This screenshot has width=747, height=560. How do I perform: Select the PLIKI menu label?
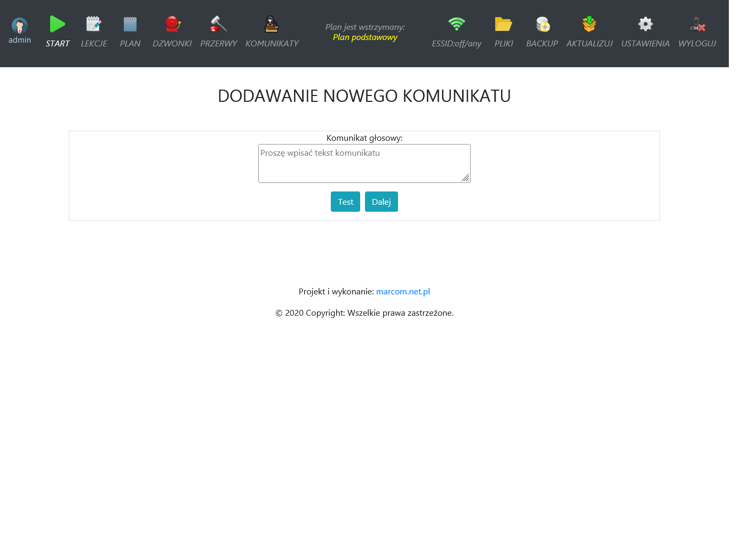tap(504, 44)
